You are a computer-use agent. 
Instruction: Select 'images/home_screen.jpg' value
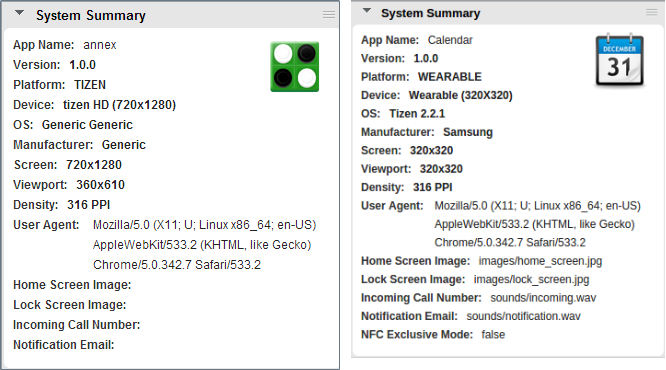540,261
